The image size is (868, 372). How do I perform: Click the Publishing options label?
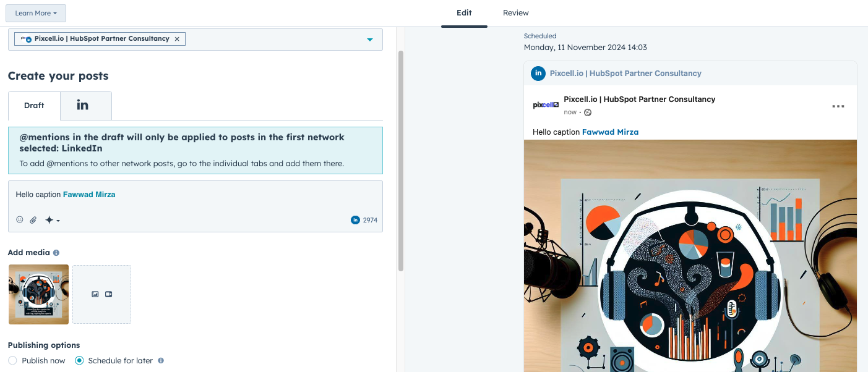point(44,345)
